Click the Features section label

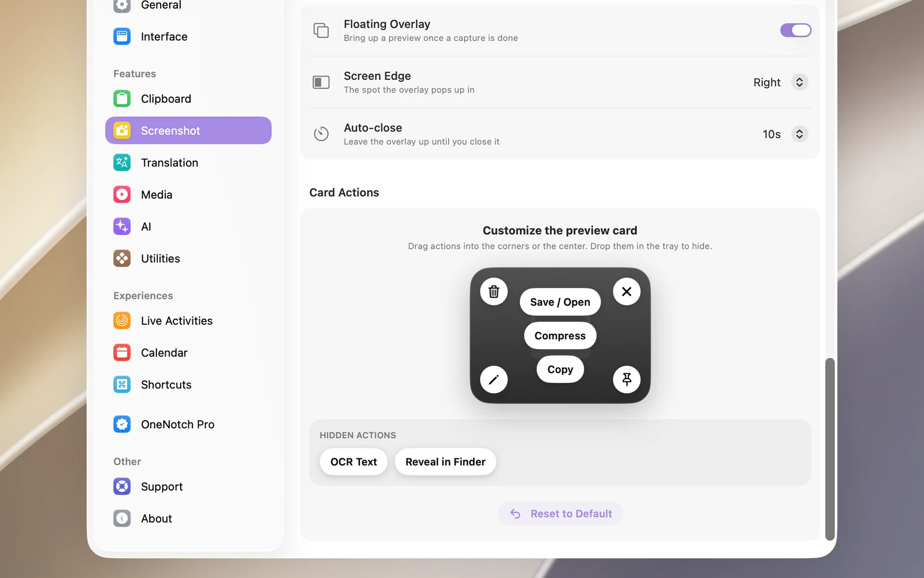tap(135, 74)
